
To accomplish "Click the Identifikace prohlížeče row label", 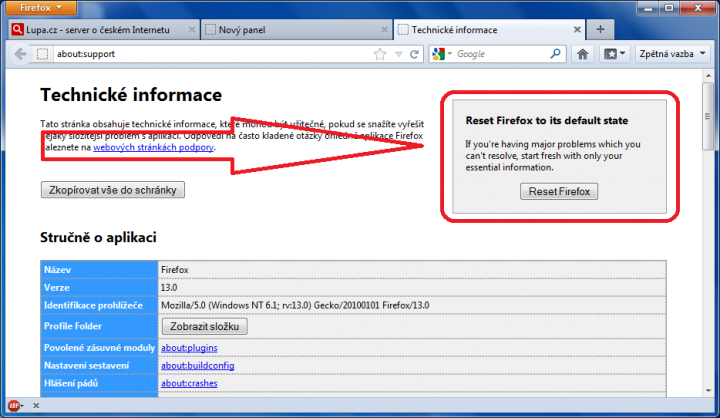I will click(93, 305).
